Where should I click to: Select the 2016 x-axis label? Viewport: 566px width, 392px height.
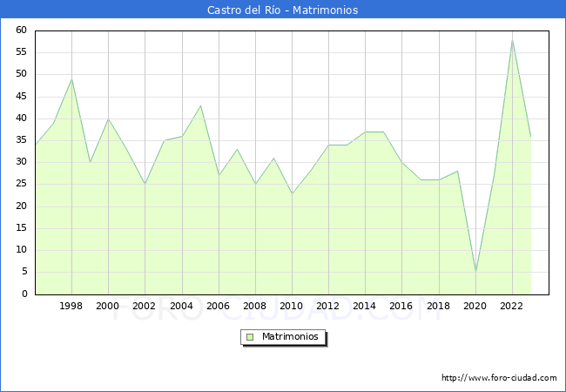click(x=401, y=306)
